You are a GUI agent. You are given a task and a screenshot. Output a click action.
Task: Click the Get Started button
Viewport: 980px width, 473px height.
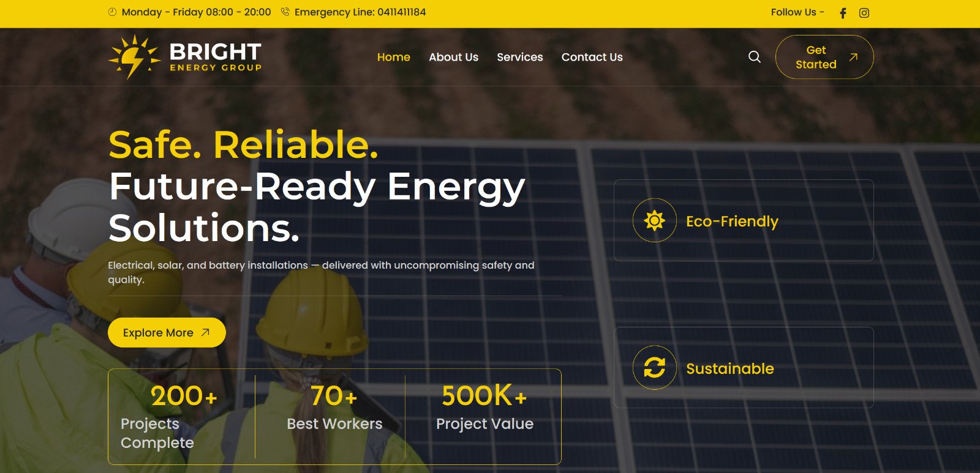[x=824, y=57]
